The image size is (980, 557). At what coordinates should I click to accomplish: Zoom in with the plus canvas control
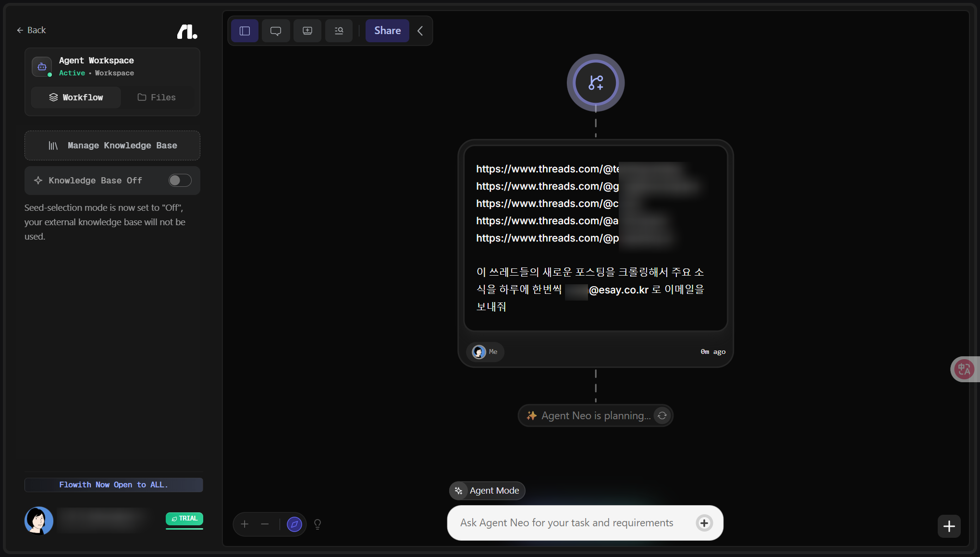click(245, 524)
